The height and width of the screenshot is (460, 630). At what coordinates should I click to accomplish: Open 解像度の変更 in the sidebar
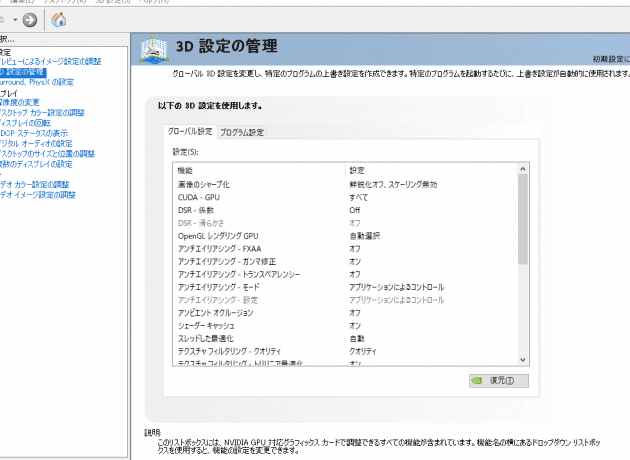[x=20, y=102]
